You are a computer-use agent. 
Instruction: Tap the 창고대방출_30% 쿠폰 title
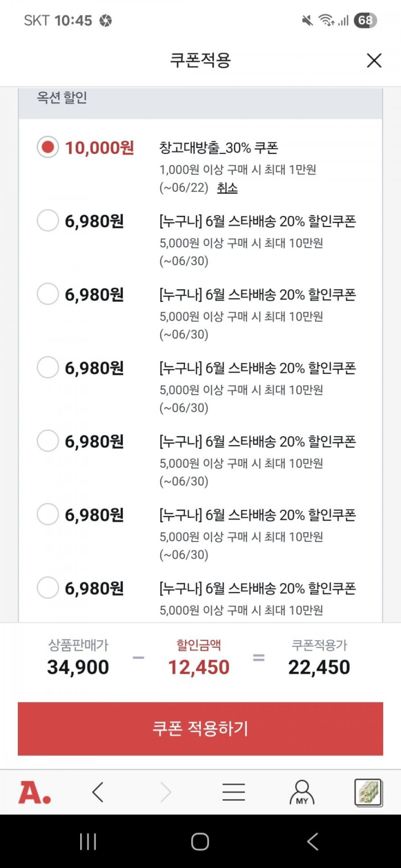[x=219, y=147]
